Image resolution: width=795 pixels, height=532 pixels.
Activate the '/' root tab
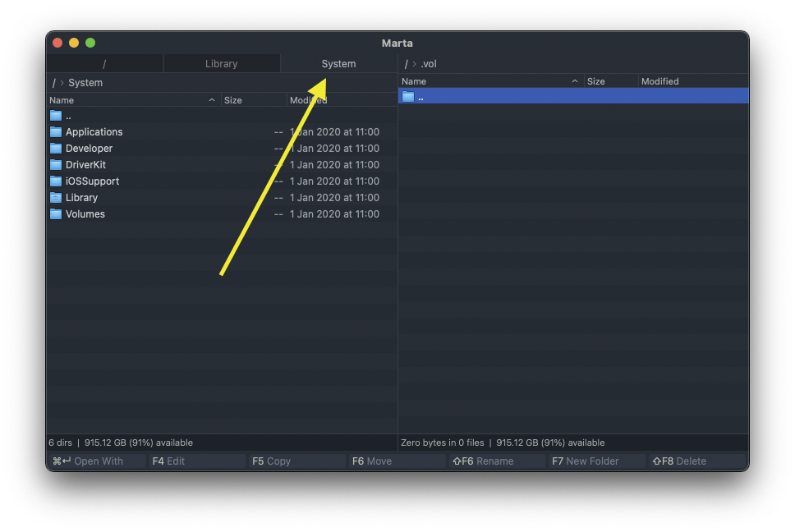point(105,63)
